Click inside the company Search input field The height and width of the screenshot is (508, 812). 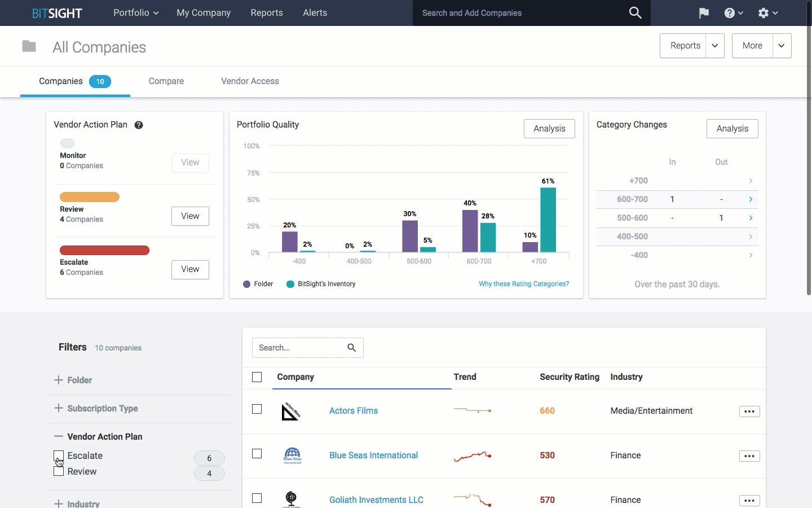(299, 348)
